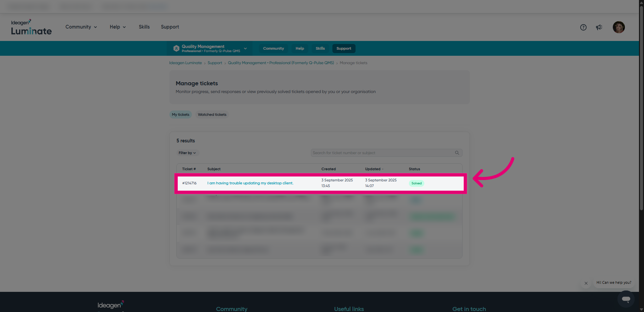Open the help question mark icon
The image size is (644, 312).
(x=583, y=27)
